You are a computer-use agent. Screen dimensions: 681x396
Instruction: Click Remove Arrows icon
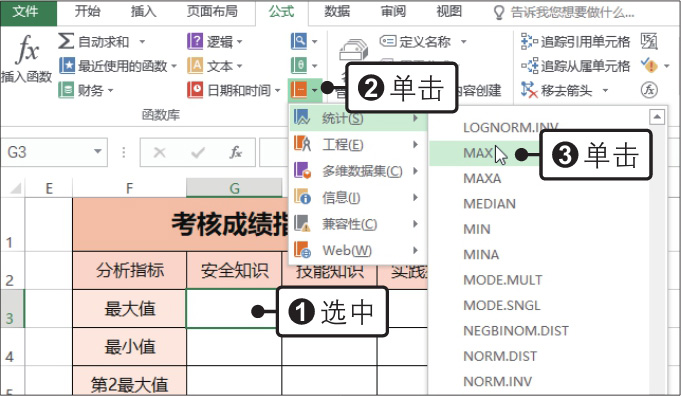click(529, 90)
